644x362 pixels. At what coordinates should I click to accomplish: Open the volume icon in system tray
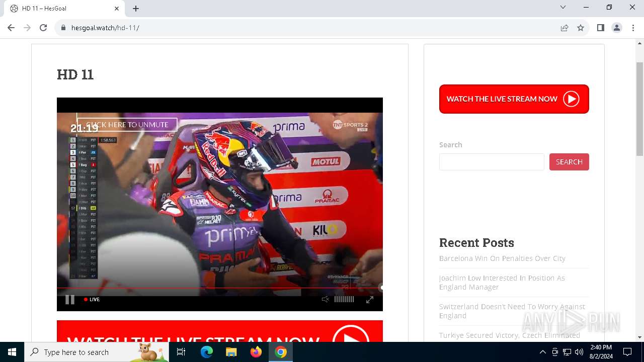pos(579,352)
